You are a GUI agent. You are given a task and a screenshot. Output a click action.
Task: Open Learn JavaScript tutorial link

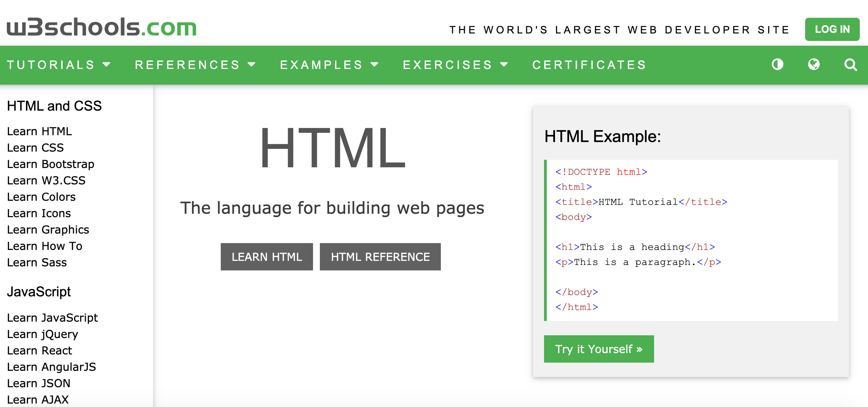[x=52, y=318]
